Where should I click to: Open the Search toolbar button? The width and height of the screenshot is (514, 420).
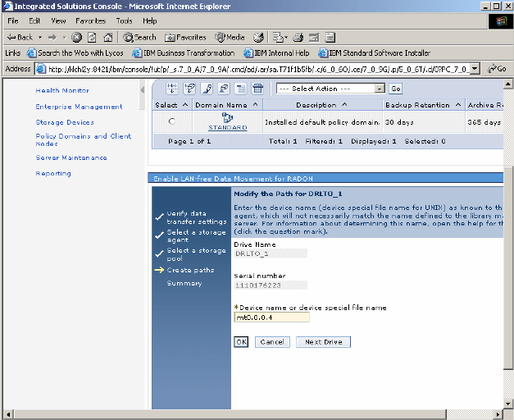click(x=139, y=38)
